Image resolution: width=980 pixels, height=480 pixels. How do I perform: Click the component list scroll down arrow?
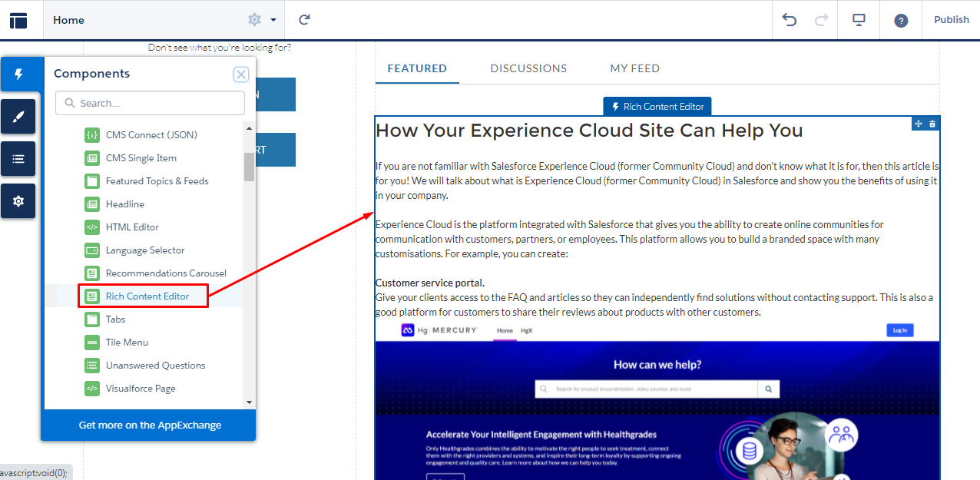(249, 402)
